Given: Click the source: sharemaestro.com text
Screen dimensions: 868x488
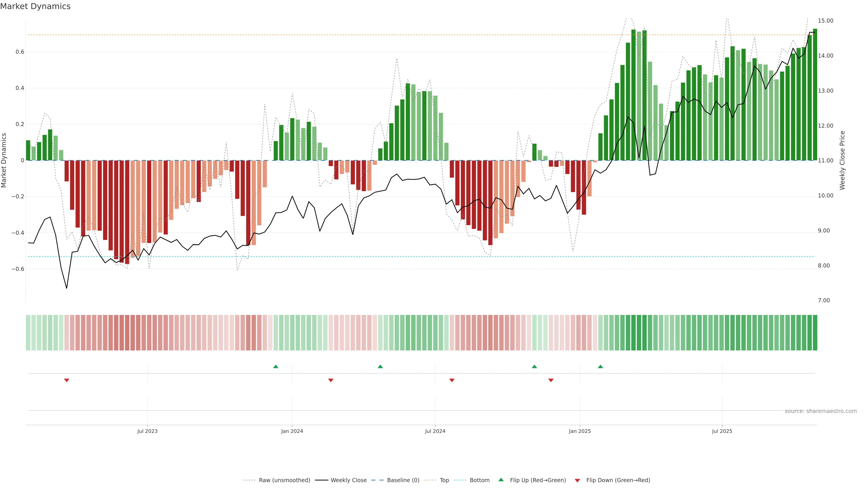Looking at the screenshot, I should [821, 411].
